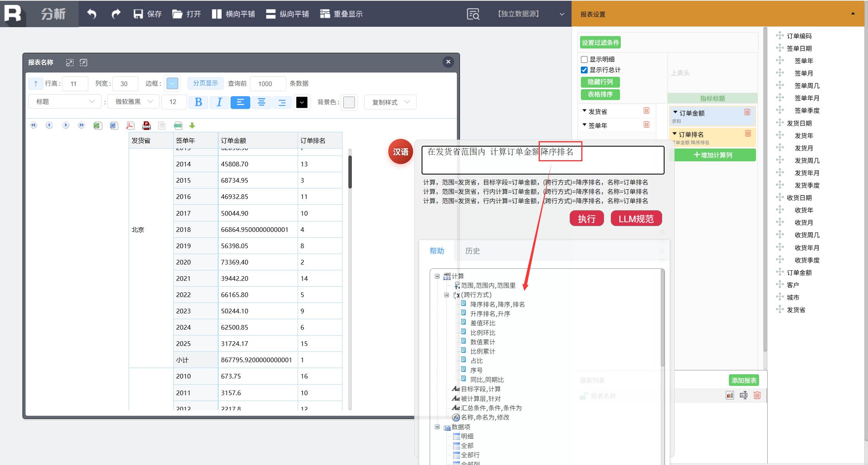Expand the 【独立数据源】 dropdown
The height and width of the screenshot is (465, 868).
(561, 14)
